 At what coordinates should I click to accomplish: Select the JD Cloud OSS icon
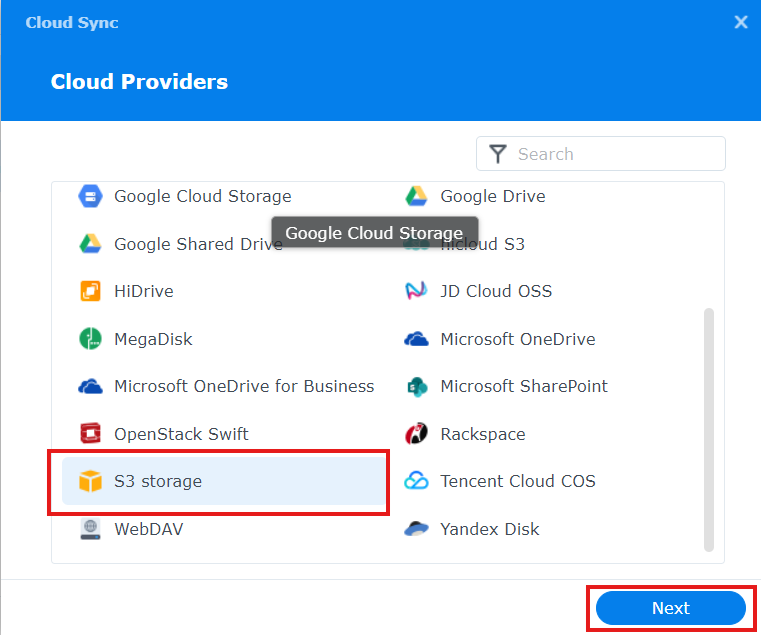tap(416, 291)
